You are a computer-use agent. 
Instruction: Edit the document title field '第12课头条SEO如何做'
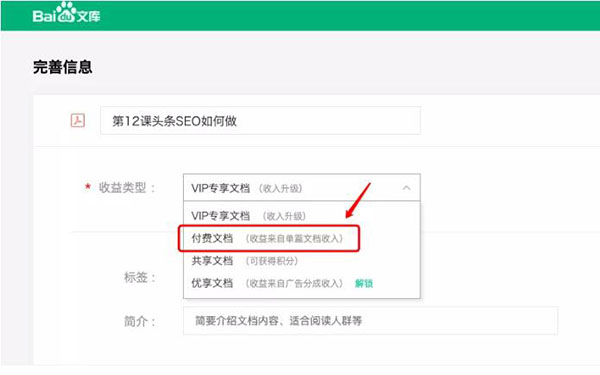coord(260,121)
